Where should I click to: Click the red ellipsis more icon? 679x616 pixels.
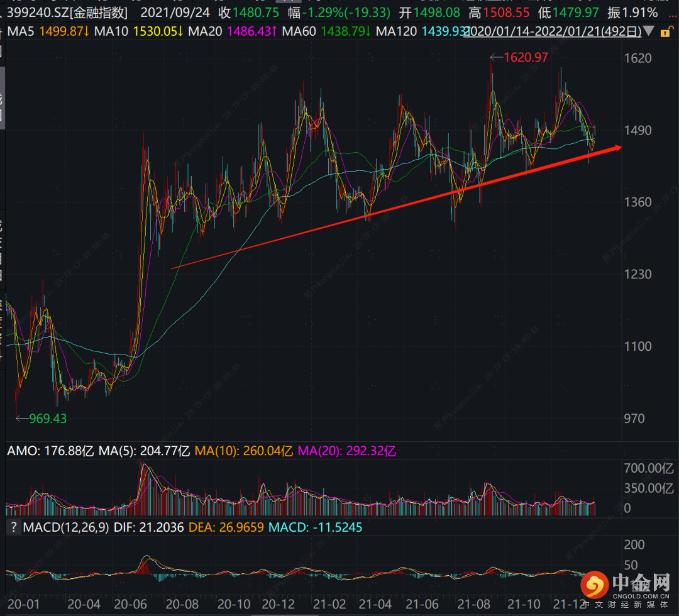tap(673, 14)
